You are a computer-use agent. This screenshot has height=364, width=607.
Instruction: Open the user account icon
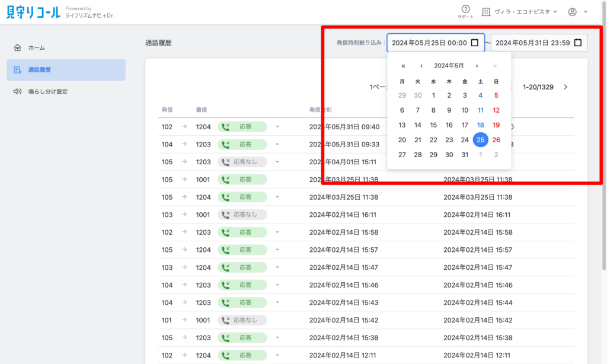coord(572,12)
